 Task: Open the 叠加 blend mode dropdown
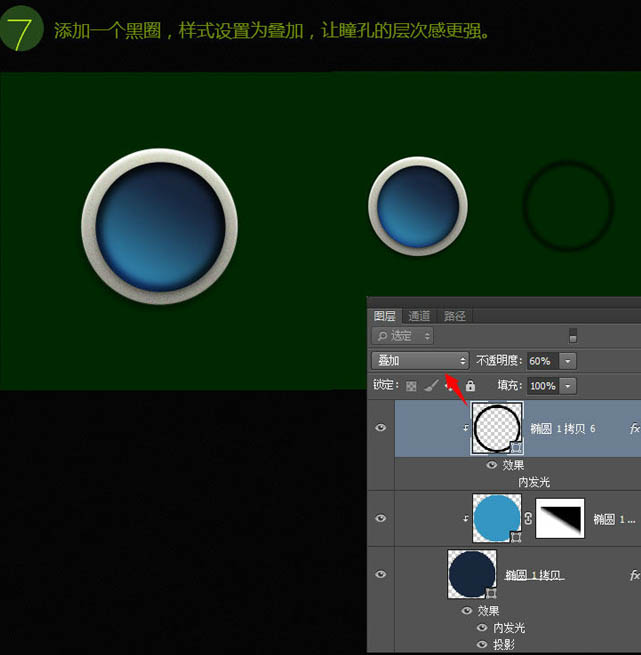420,360
